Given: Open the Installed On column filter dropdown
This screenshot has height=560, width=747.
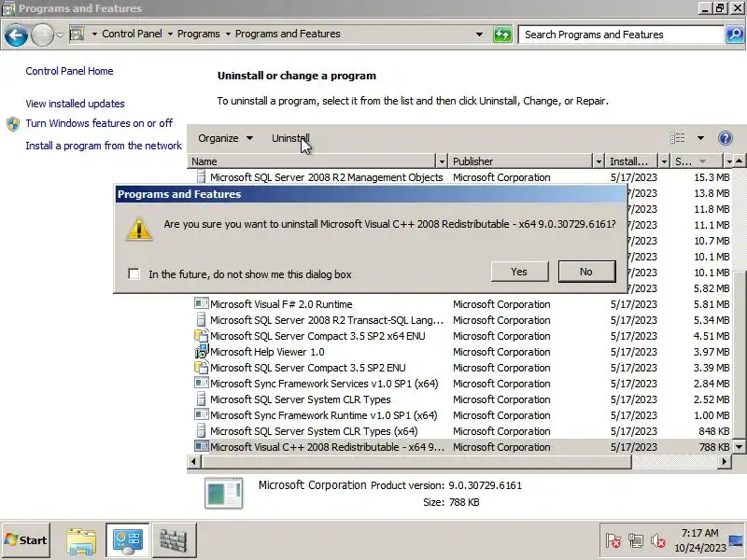Looking at the screenshot, I should coord(664,161).
